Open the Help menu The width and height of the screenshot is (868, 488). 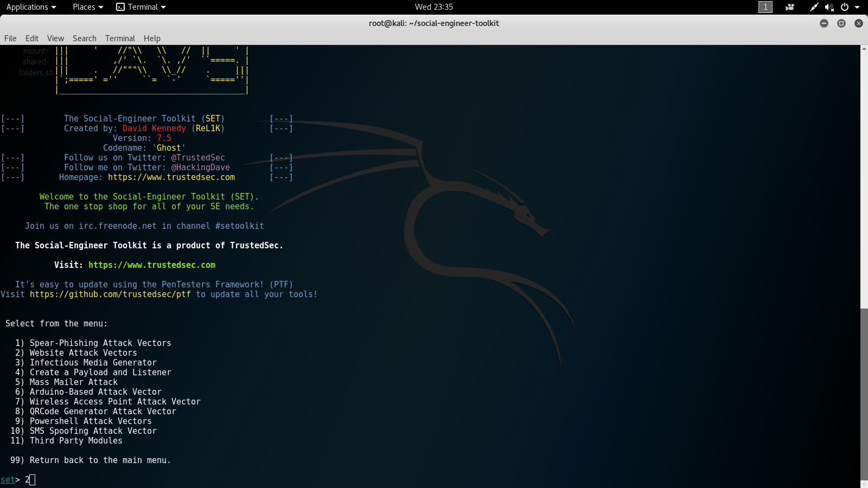point(152,38)
